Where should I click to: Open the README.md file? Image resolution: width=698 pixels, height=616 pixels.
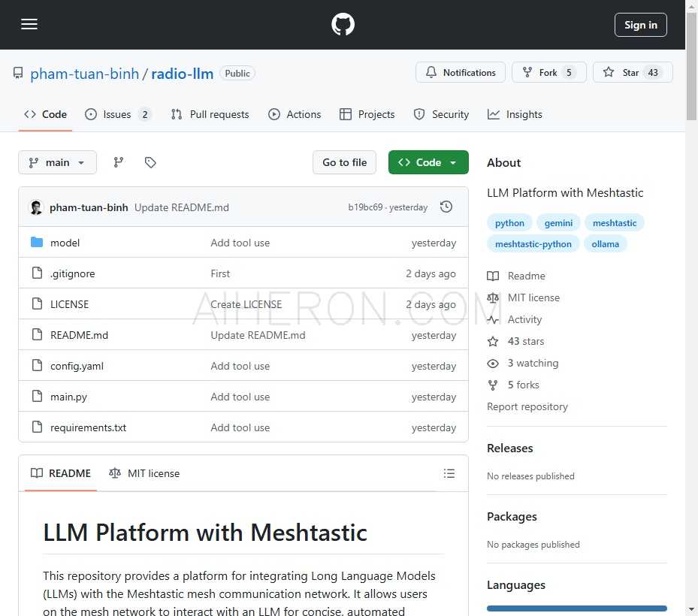click(79, 335)
